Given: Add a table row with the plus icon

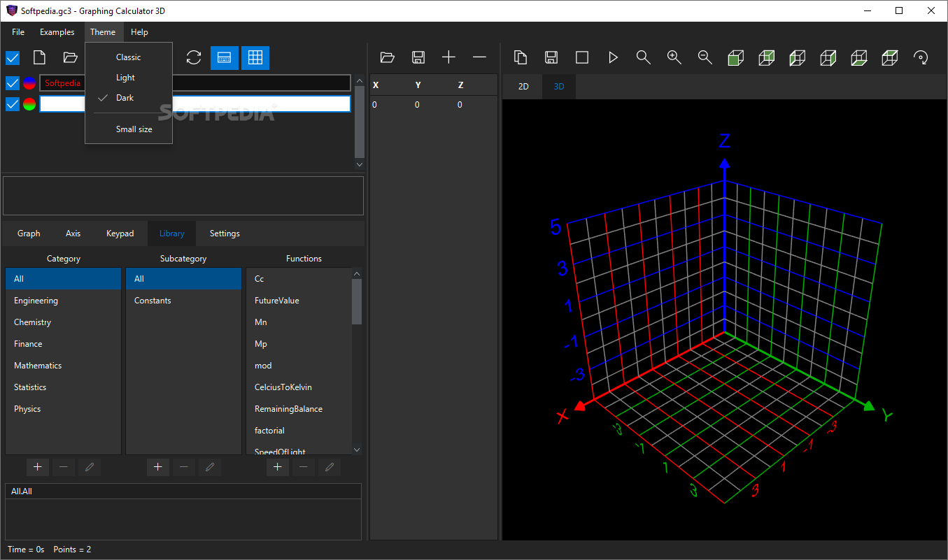Looking at the screenshot, I should point(448,57).
